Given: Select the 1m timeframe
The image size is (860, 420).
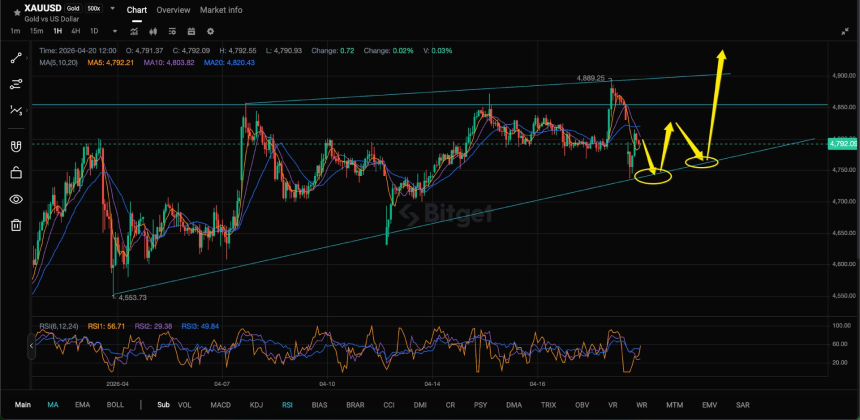Looking at the screenshot, I should pos(15,31).
